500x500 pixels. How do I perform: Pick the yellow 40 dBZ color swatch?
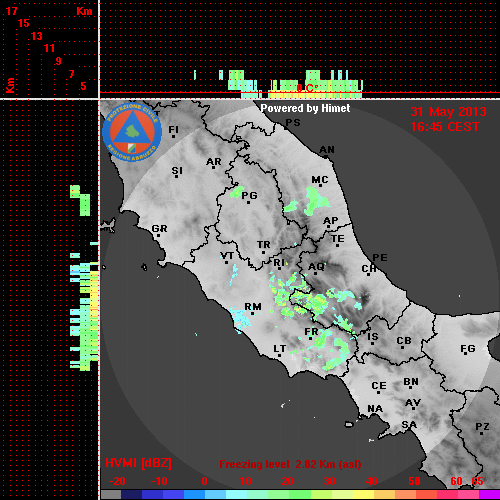(364, 494)
